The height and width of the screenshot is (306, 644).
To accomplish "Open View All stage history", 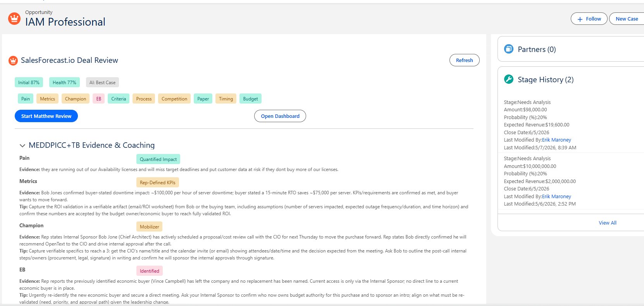I will tap(607, 223).
